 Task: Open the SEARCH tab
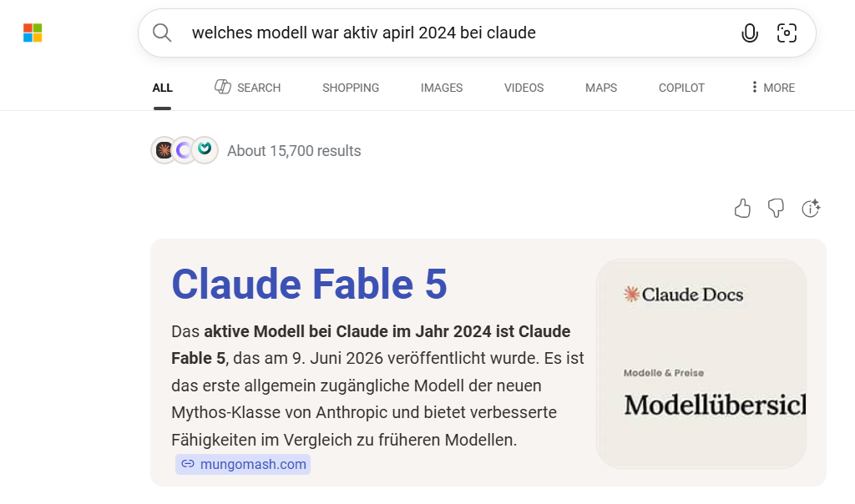point(247,87)
